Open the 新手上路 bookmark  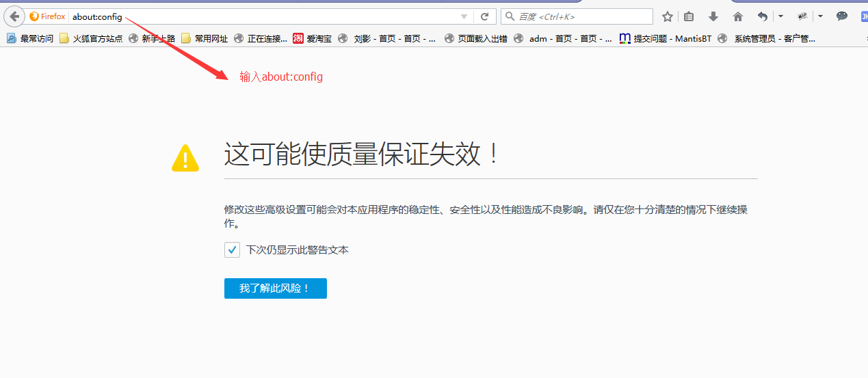151,39
